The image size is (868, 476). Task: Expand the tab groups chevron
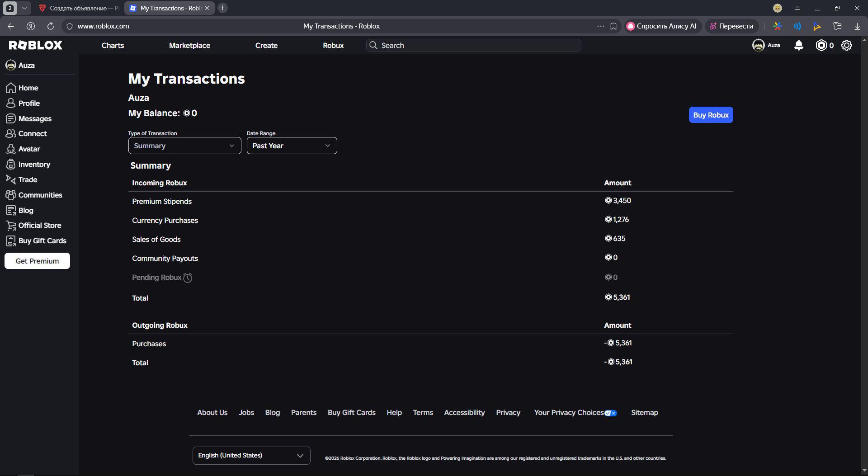click(x=25, y=8)
